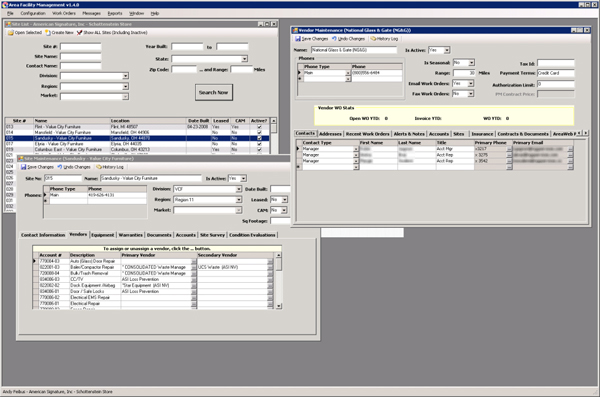Open Condition Evaluations tab

pyautogui.click(x=252, y=235)
